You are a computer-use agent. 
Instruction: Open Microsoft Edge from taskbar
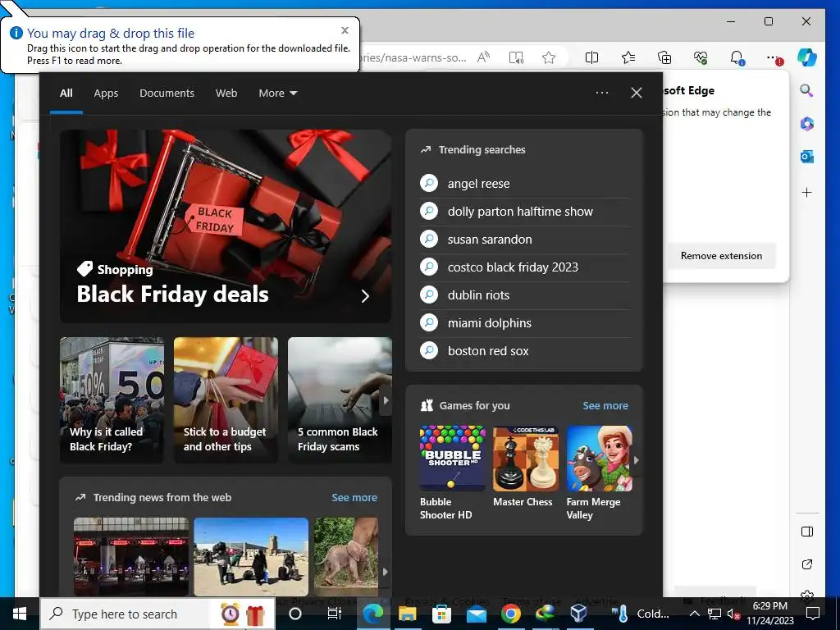pyautogui.click(x=373, y=614)
